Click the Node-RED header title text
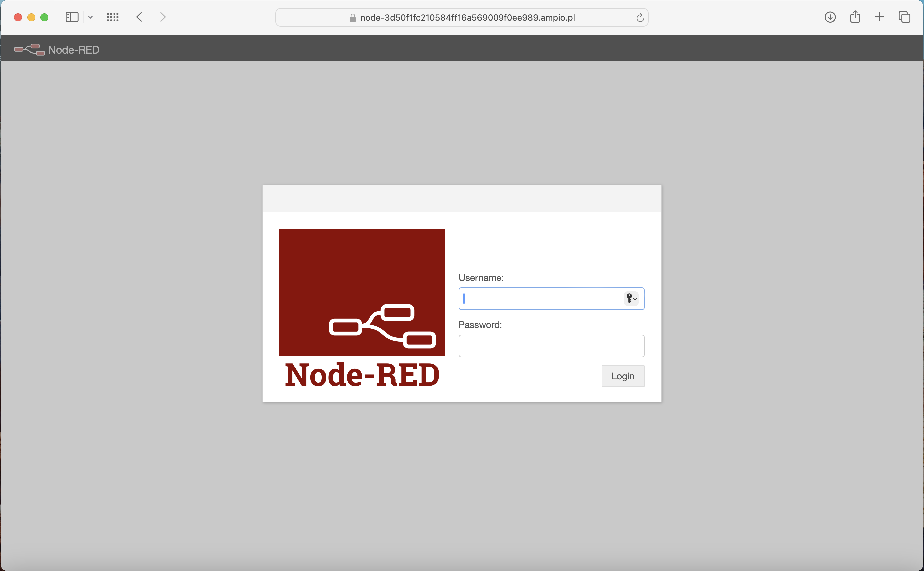The image size is (924, 571). (x=74, y=50)
